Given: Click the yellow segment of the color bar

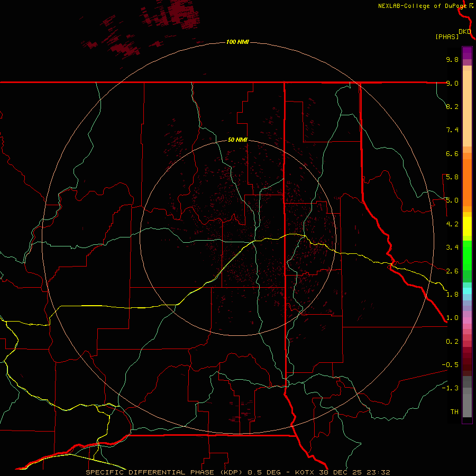Looking at the screenshot, I should [x=467, y=226].
